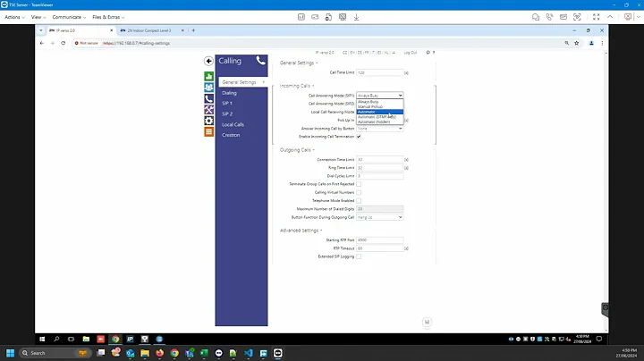
Task: Click the local taskbar Search box
Action: (55, 353)
